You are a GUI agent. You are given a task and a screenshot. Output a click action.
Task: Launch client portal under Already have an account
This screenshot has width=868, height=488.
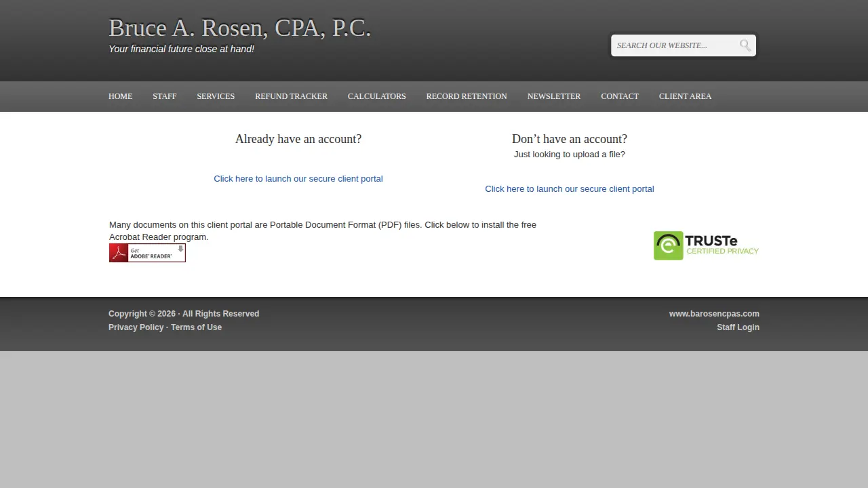[298, 179]
